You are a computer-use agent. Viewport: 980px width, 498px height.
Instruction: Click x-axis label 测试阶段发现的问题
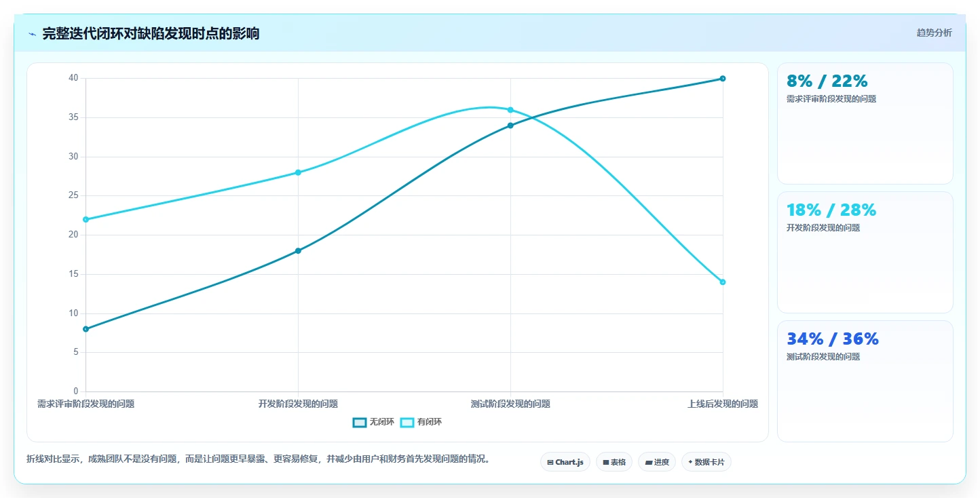(x=510, y=404)
